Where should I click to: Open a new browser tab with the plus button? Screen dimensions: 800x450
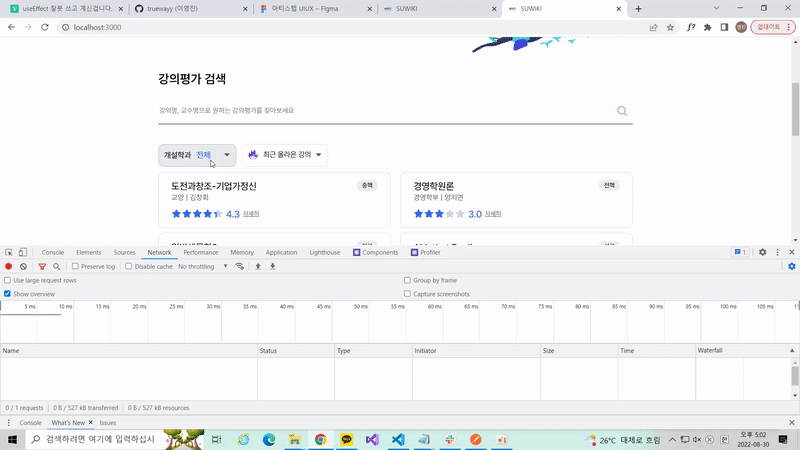pyautogui.click(x=638, y=9)
